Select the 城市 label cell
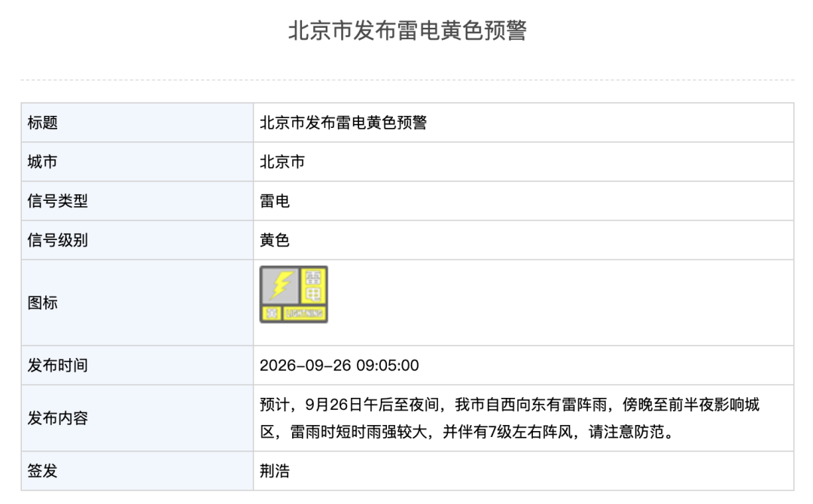Screen dimensions: 813x504 [137, 162]
